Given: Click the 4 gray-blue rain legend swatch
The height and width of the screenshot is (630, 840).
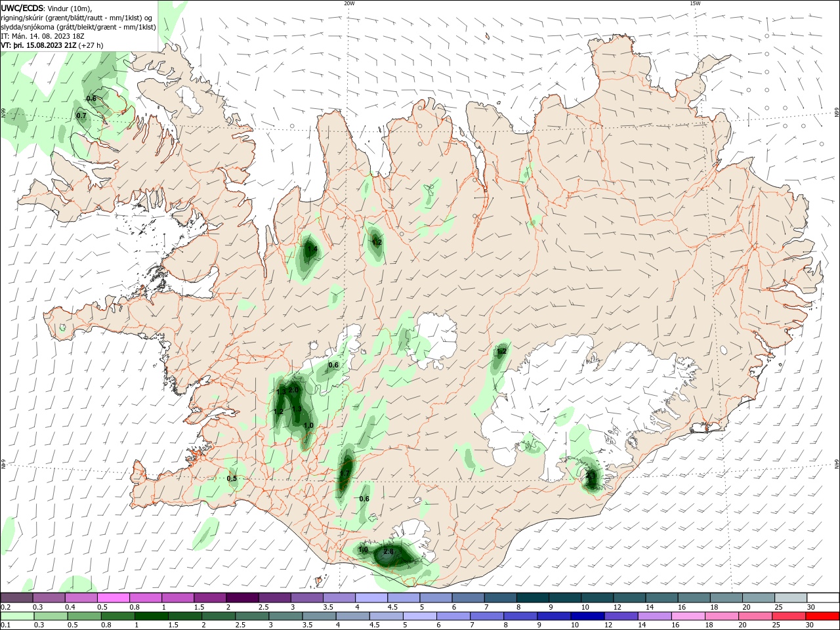Looking at the screenshot, I should click(352, 616).
